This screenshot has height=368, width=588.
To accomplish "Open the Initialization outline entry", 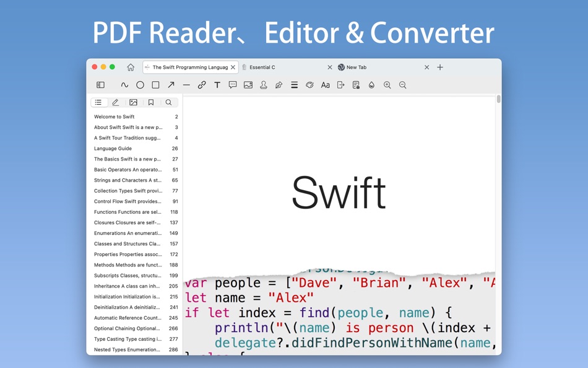I will 136,297.
